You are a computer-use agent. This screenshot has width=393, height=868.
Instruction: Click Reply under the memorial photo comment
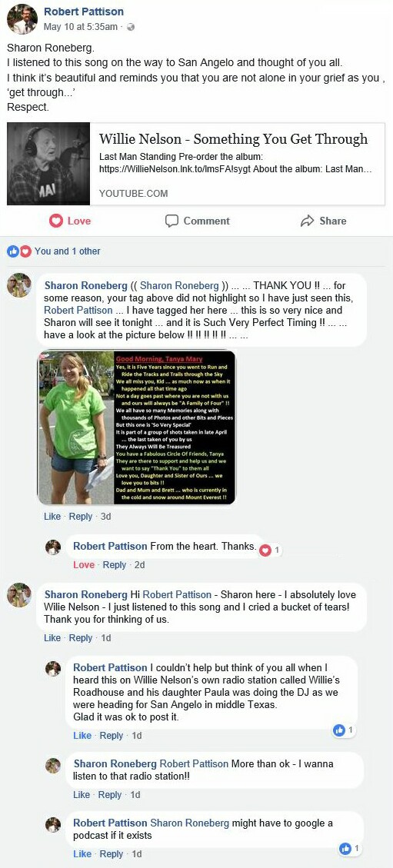coord(80,517)
